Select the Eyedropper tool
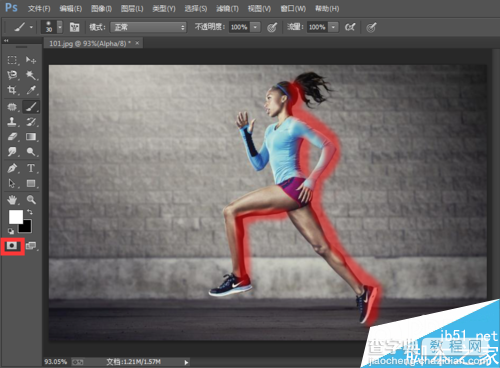This screenshot has width=500, height=368. [31, 90]
